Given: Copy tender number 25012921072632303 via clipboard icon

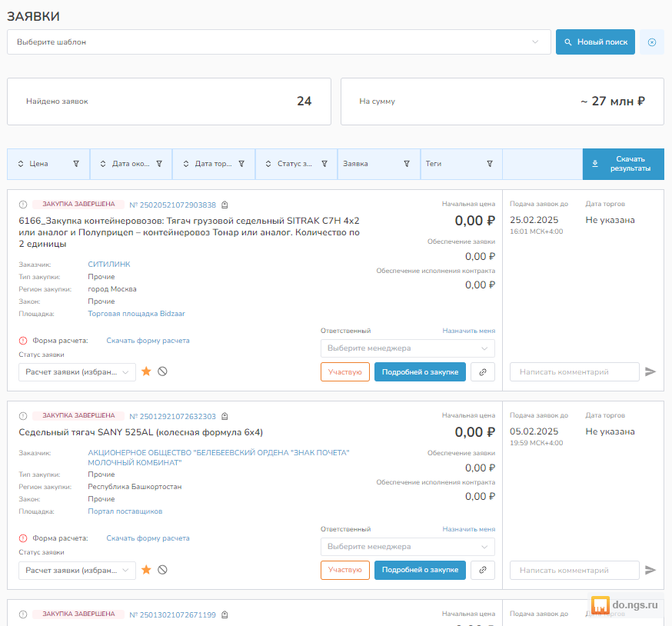Looking at the screenshot, I should click(x=225, y=416).
